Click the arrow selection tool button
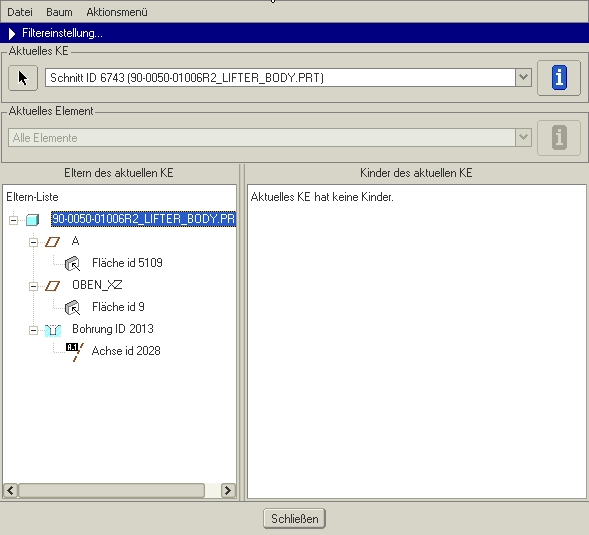The width and height of the screenshot is (589, 535). pos(23,78)
